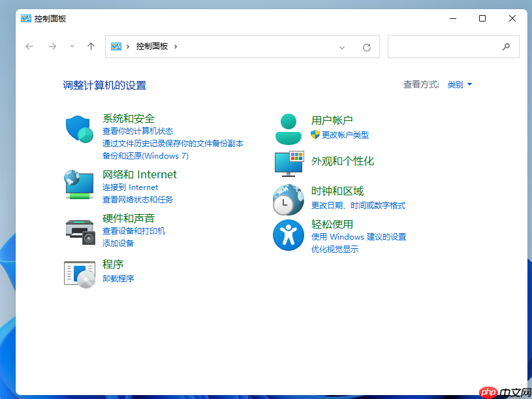
Task: Maximize the 控制面板 window
Action: (482, 18)
